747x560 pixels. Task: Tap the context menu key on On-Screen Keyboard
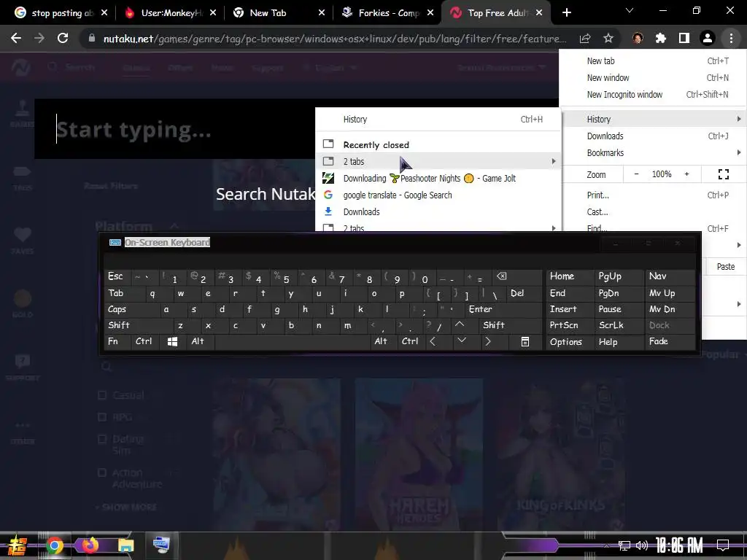525,341
